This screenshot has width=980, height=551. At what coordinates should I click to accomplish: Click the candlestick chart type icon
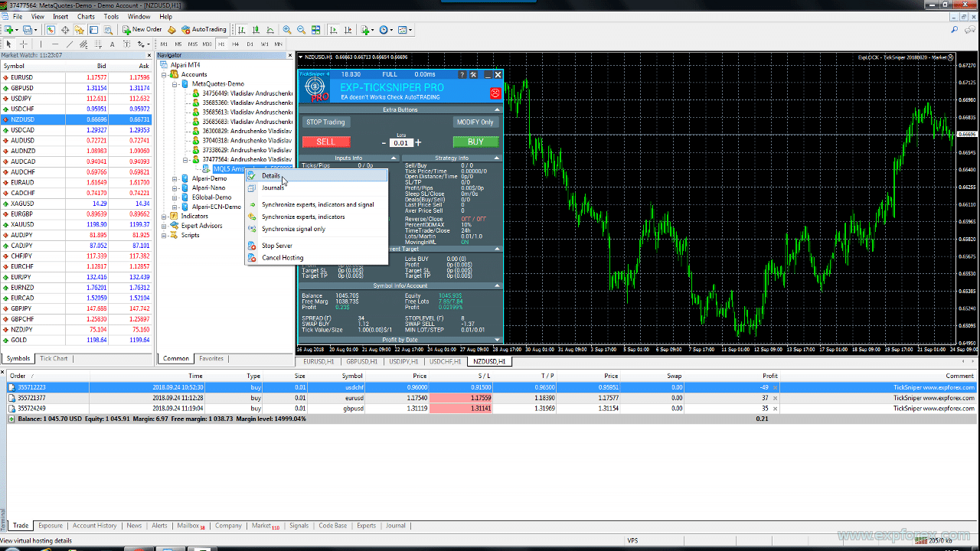(256, 30)
